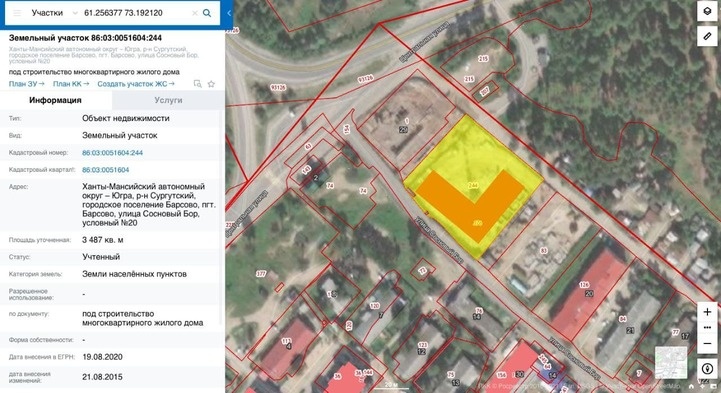Click the magnifier search icon

coord(207,13)
